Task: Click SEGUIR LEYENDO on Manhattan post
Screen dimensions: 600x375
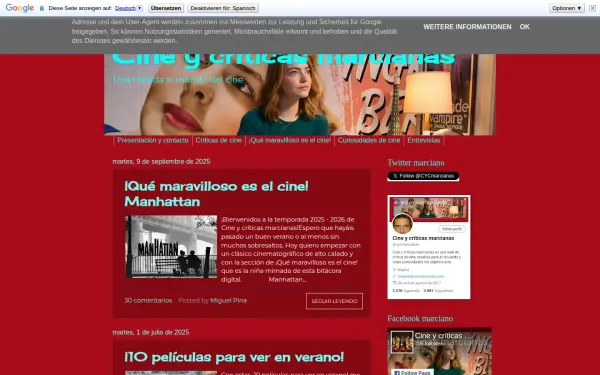Action: coord(334,301)
